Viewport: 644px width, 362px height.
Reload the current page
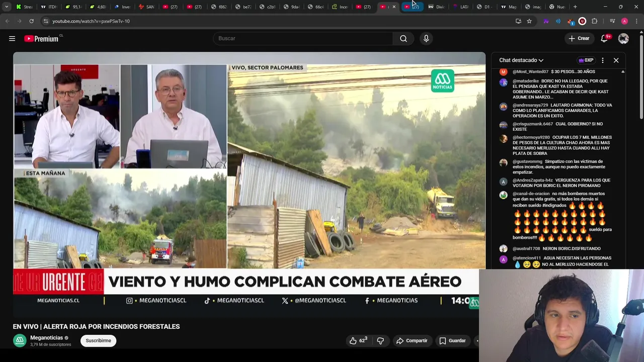[x=31, y=21]
